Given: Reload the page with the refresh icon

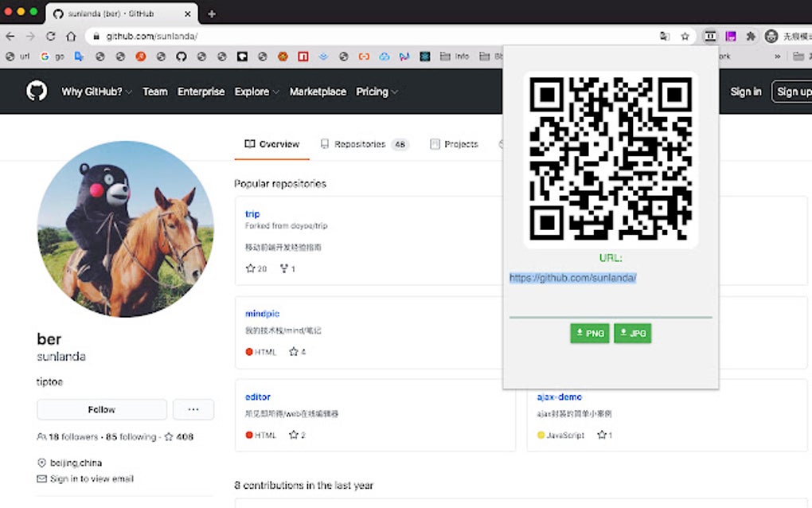Looking at the screenshot, I should (x=50, y=35).
